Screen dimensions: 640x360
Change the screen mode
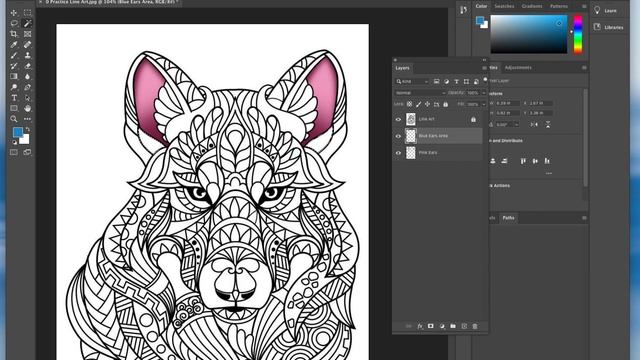(x=27, y=152)
